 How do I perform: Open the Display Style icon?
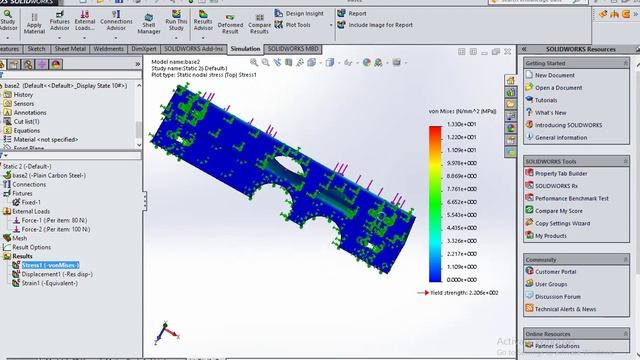[x=330, y=62]
